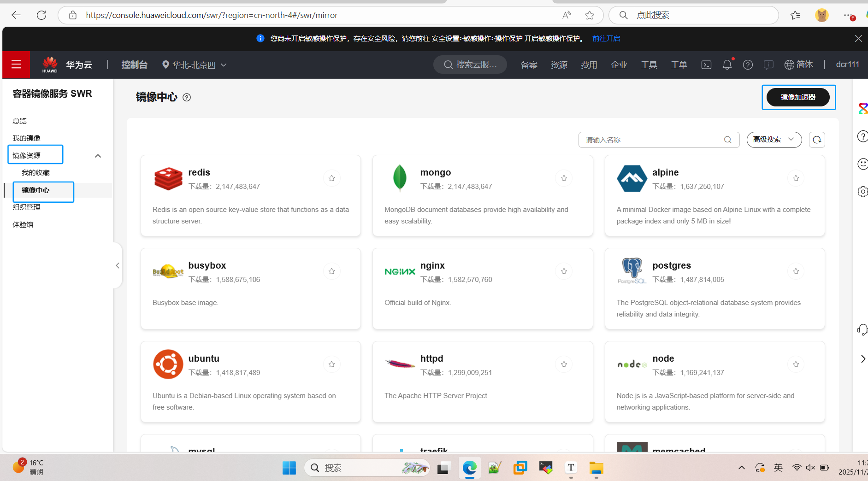Expand the 高级搜索 dropdown

pyautogui.click(x=774, y=140)
